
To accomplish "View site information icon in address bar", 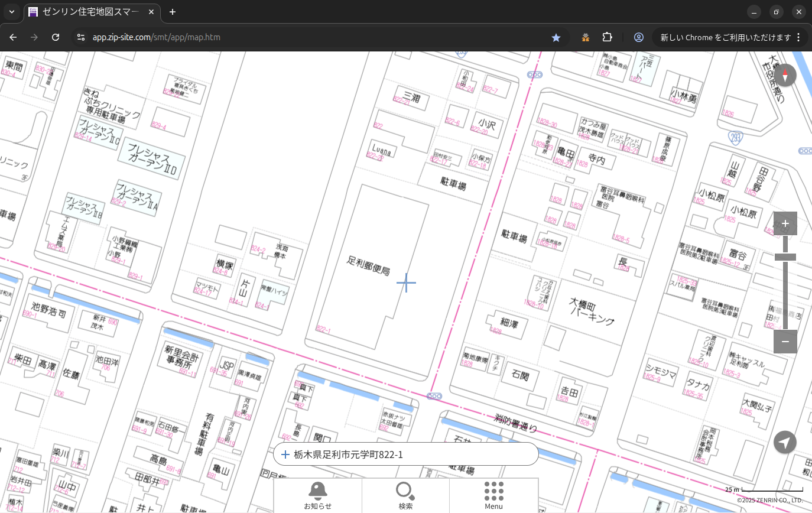I will 81,37.
